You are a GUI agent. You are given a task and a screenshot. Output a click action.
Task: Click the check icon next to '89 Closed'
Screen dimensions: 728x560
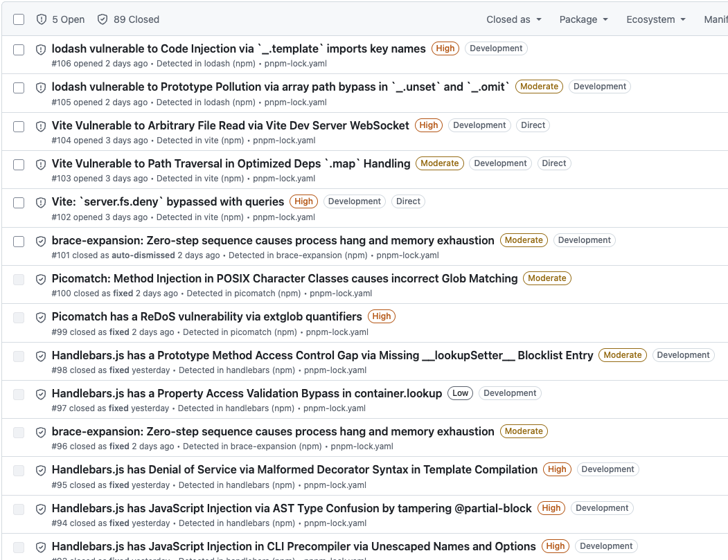click(x=103, y=19)
